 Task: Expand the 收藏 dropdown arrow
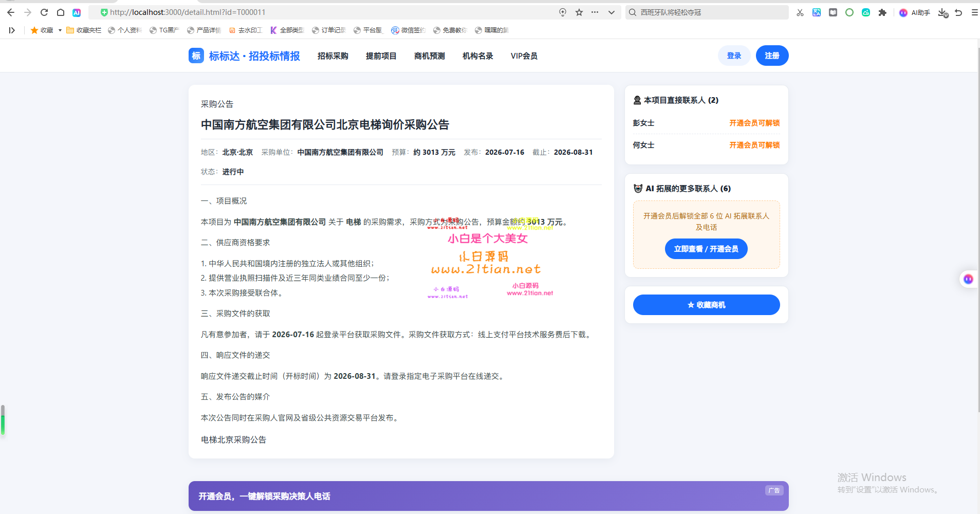click(60, 30)
